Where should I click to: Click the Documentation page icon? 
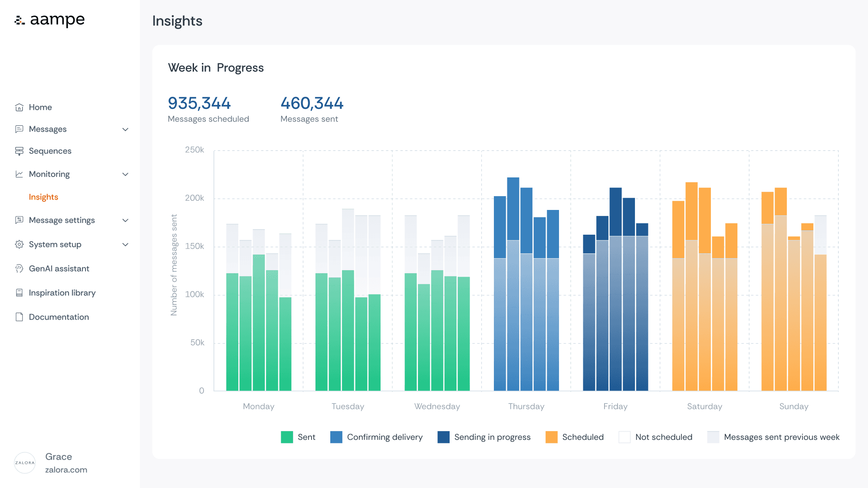(x=19, y=317)
